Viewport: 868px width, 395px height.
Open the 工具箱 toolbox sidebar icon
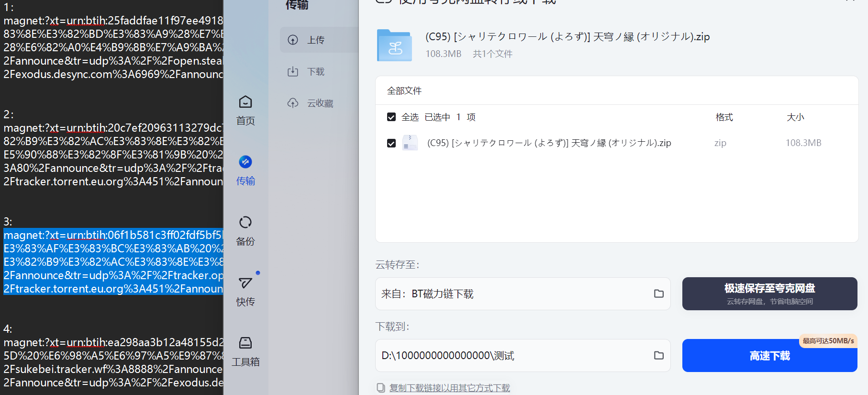[x=245, y=351]
